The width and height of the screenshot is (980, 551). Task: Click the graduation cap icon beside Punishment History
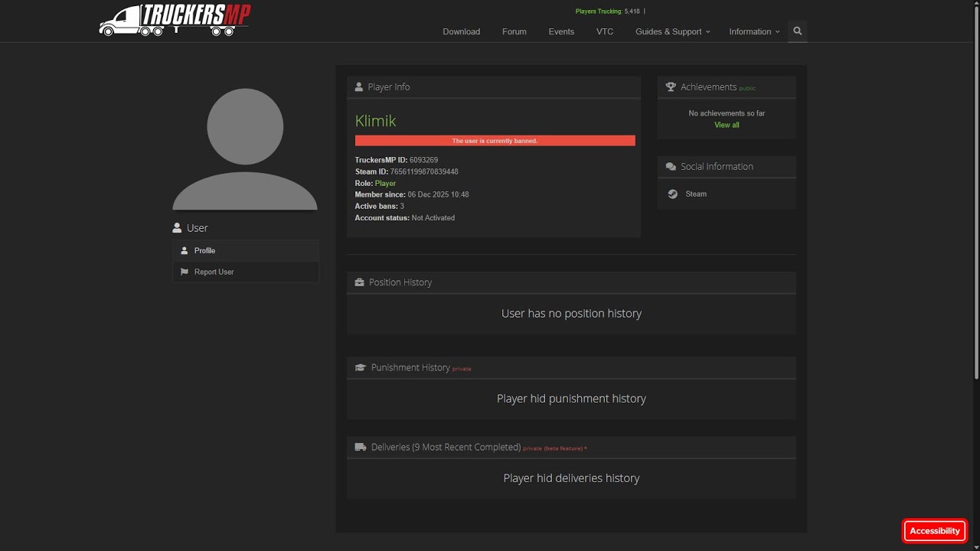pyautogui.click(x=361, y=367)
